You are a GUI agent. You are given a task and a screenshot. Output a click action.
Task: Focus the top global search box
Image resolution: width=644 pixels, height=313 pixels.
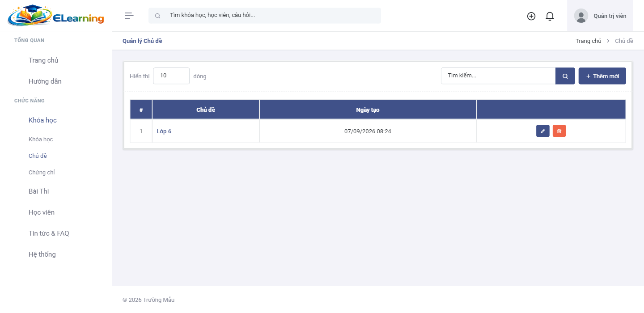[265, 16]
